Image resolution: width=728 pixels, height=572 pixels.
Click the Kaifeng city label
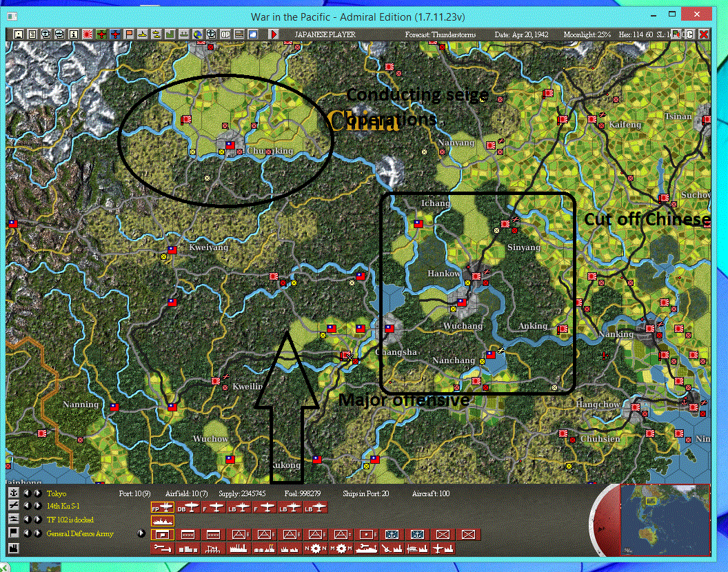625,125
